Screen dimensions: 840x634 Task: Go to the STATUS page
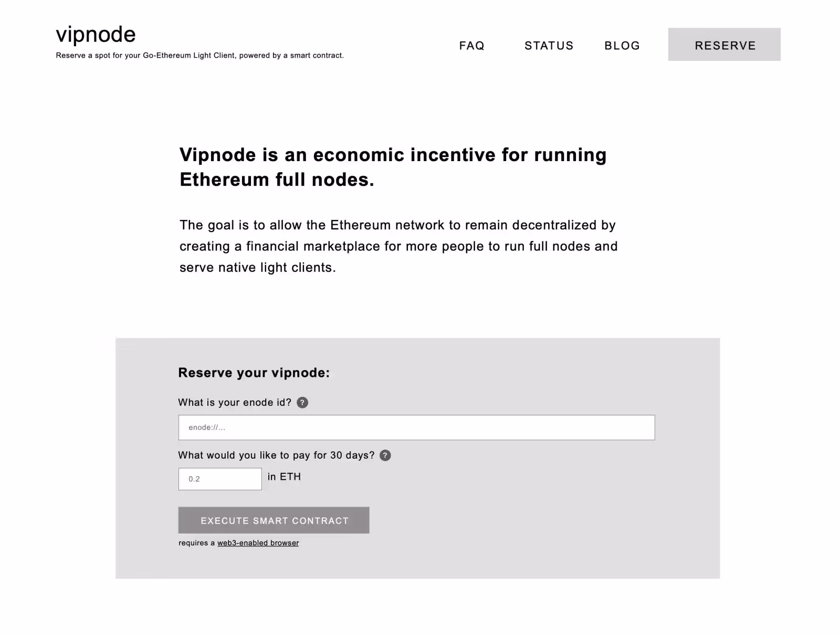click(x=549, y=46)
